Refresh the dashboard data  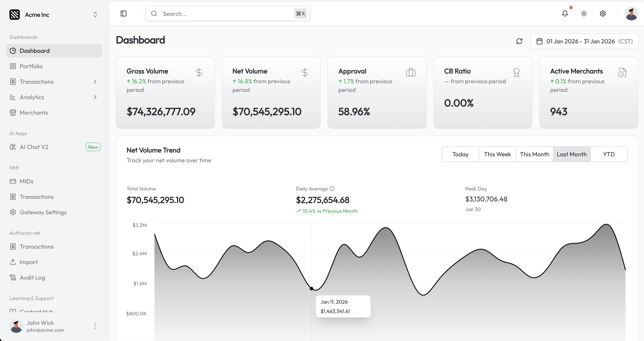pyautogui.click(x=520, y=41)
